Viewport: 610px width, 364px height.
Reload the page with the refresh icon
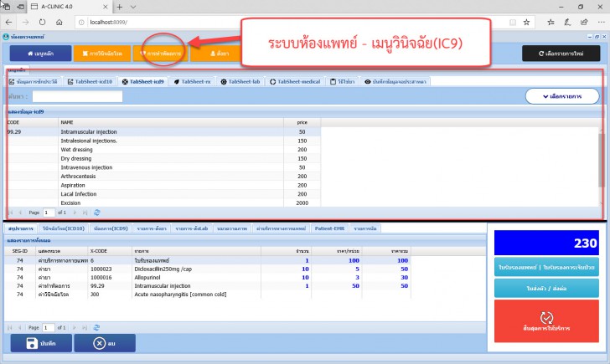click(42, 23)
